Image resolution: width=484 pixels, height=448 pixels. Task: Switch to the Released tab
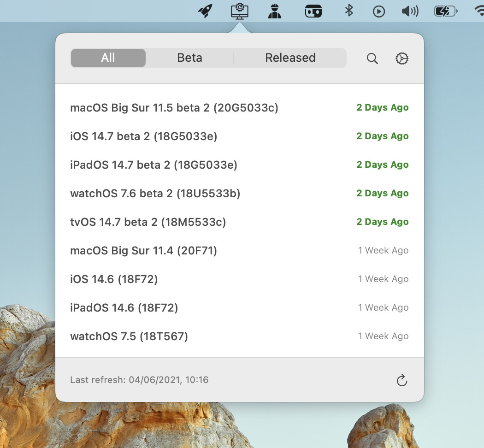(290, 58)
